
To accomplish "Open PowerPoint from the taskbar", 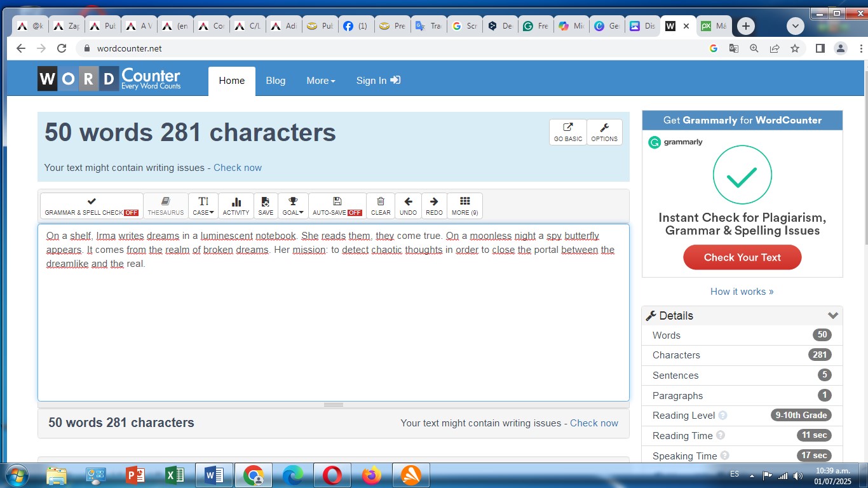I will 135,475.
